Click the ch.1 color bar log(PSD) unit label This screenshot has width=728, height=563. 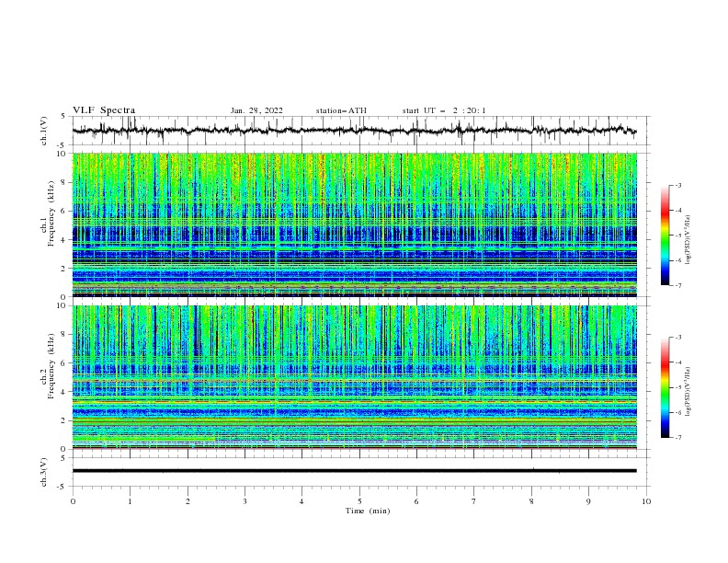pos(688,239)
